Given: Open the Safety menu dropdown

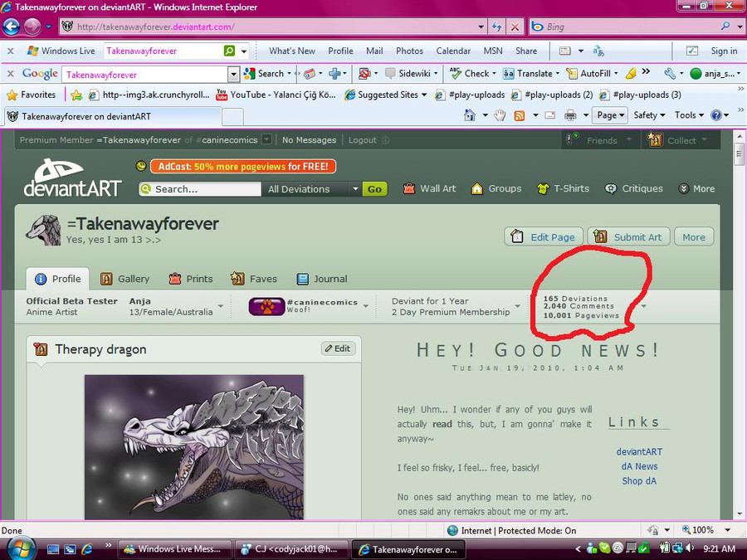Looking at the screenshot, I should 649,115.
